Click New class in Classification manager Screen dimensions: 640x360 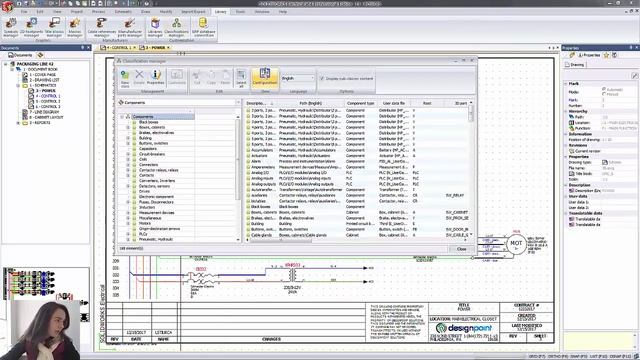point(125,78)
